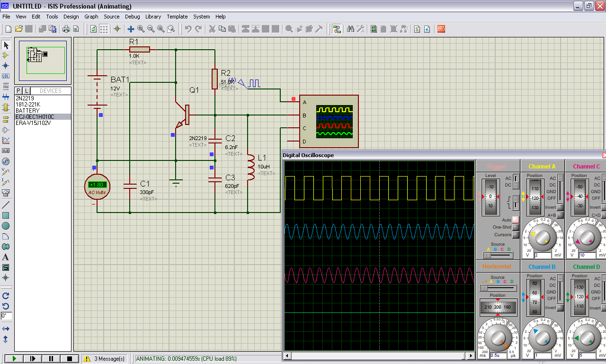This screenshot has height=364, width=606.
Task: Pause the running simulation
Action: tap(51, 359)
